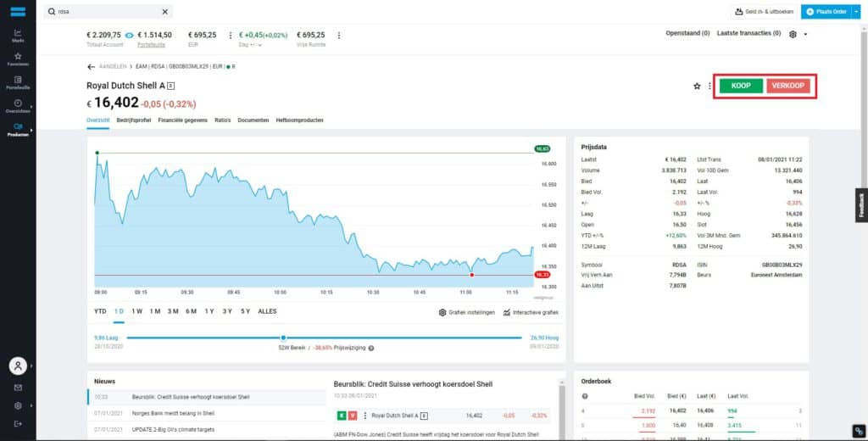Image resolution: width=868 pixels, height=441 pixels.
Task: Open the Feedback side tab
Action: (x=861, y=205)
